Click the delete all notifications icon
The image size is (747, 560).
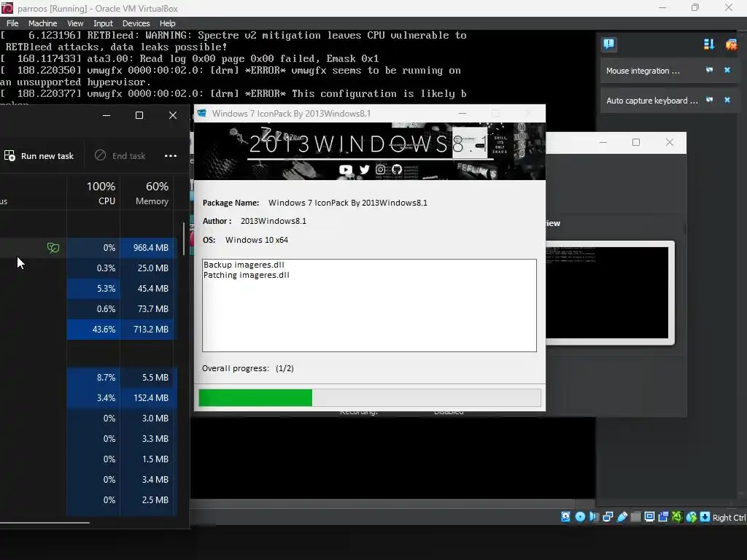pos(731,44)
